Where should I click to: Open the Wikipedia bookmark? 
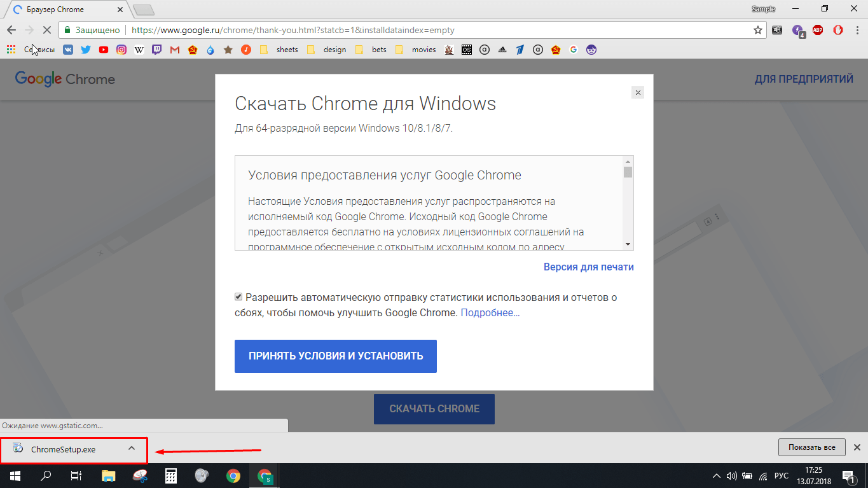tap(139, 50)
